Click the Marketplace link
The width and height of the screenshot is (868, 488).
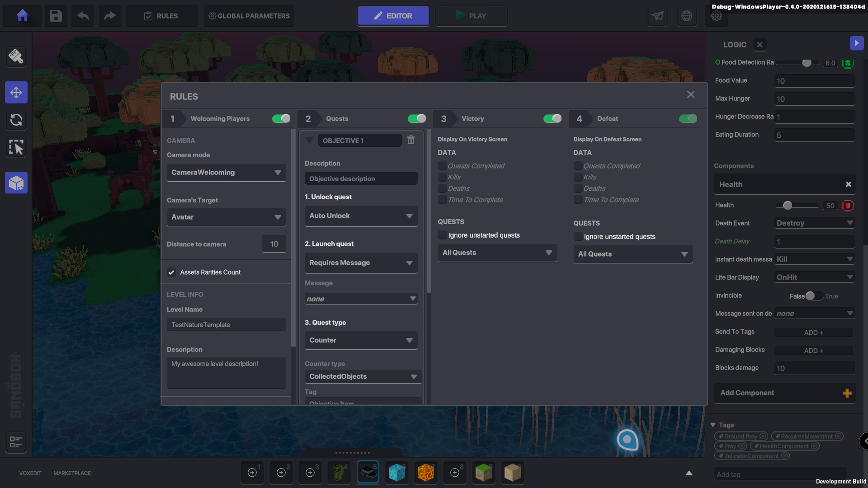(x=72, y=473)
